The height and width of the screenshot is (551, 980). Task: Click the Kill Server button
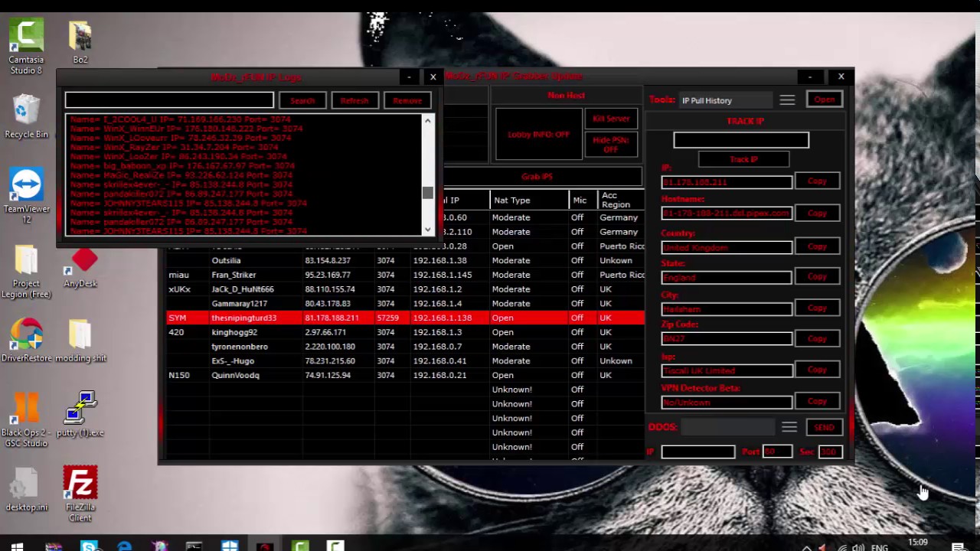coord(610,119)
